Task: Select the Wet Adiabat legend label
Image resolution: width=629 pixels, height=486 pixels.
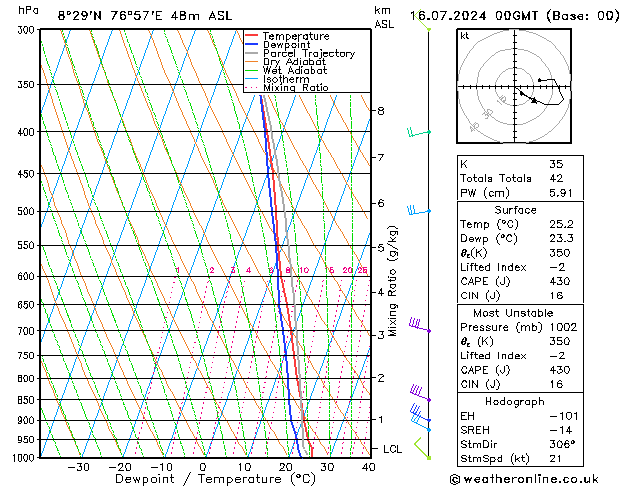Action: [x=295, y=70]
